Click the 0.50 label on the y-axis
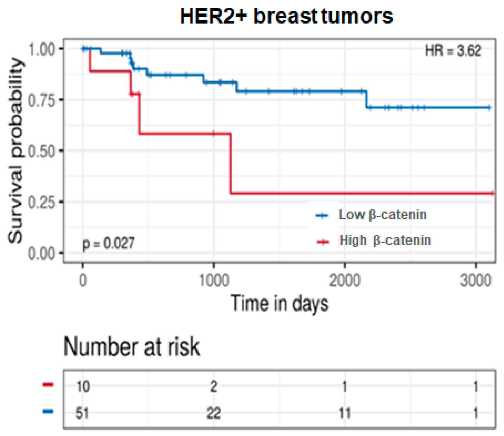The image size is (504, 436). 41,152
